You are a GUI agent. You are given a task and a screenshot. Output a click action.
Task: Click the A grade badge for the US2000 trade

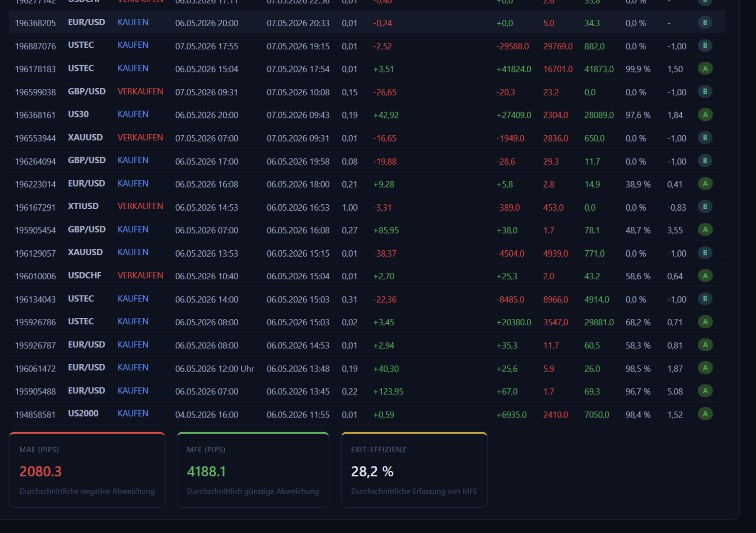[x=705, y=414]
